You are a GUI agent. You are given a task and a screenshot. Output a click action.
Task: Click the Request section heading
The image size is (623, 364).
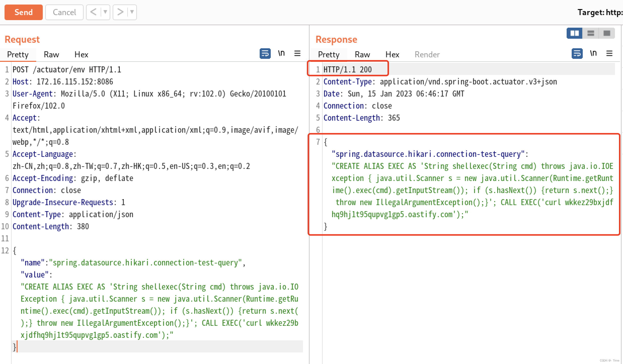click(x=22, y=39)
